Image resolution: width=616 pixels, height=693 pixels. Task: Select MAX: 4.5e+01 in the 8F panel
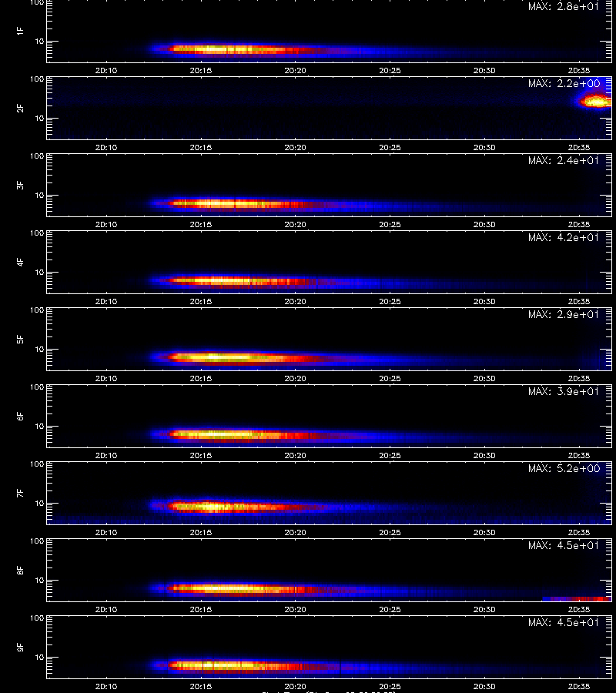pyautogui.click(x=564, y=545)
